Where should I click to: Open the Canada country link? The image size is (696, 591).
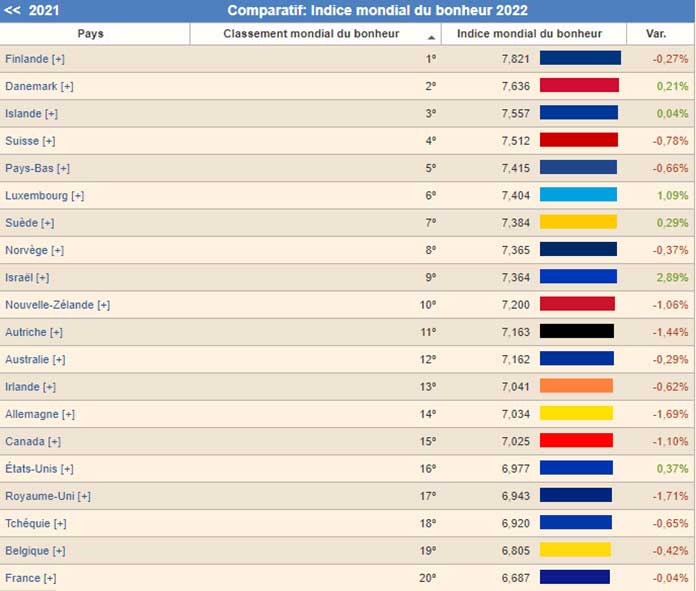(25, 441)
